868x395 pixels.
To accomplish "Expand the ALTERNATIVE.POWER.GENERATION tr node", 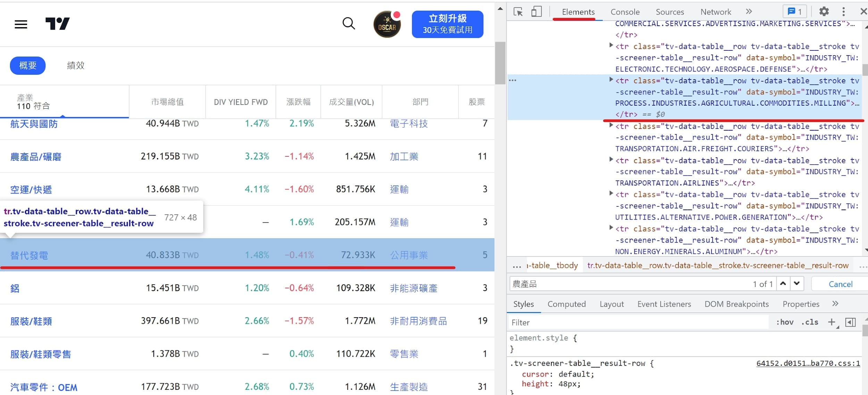I will (611, 194).
